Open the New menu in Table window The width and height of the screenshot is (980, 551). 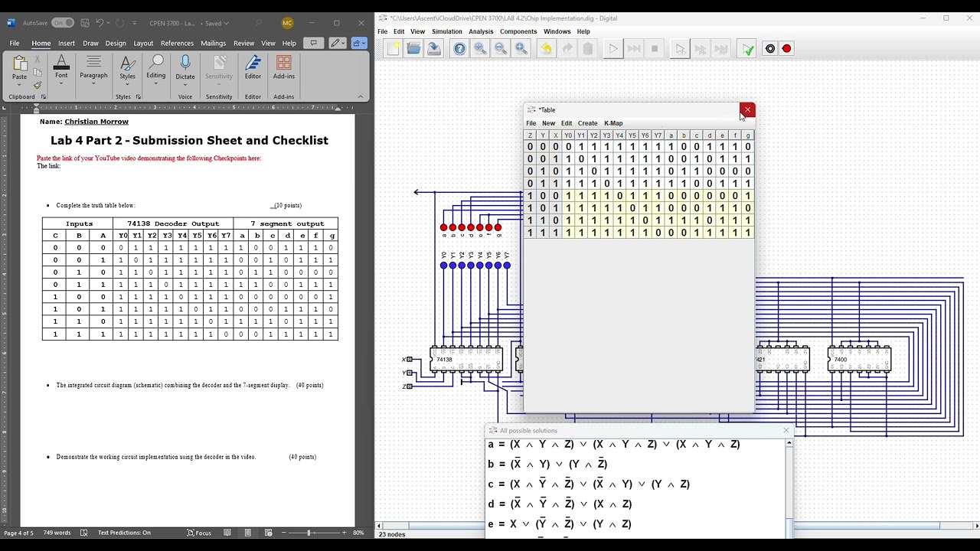coord(548,123)
